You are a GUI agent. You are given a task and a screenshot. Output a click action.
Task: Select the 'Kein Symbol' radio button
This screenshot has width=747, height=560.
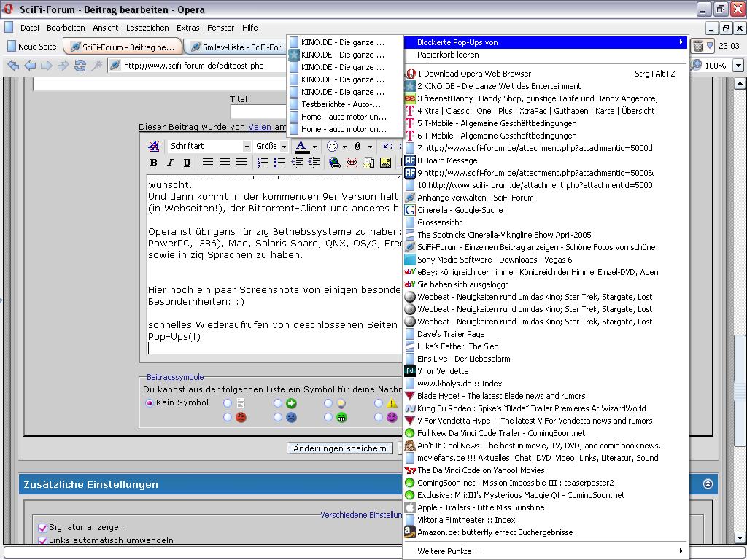[x=150, y=402]
